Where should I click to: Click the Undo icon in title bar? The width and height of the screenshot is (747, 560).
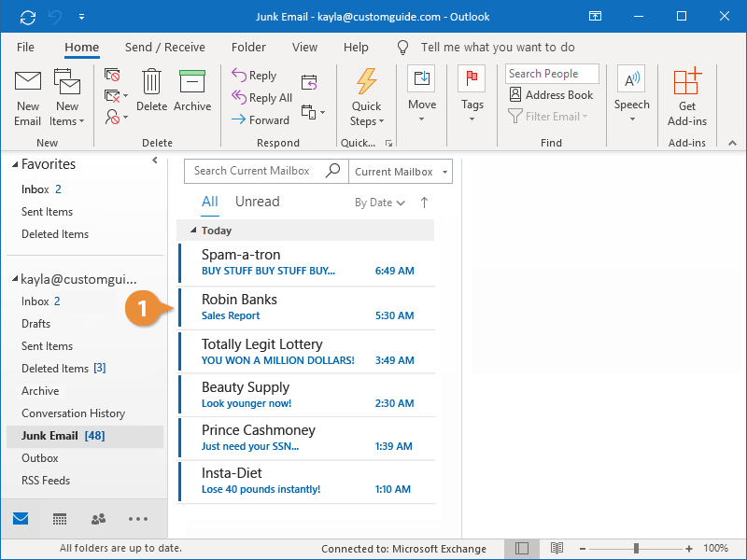55,18
